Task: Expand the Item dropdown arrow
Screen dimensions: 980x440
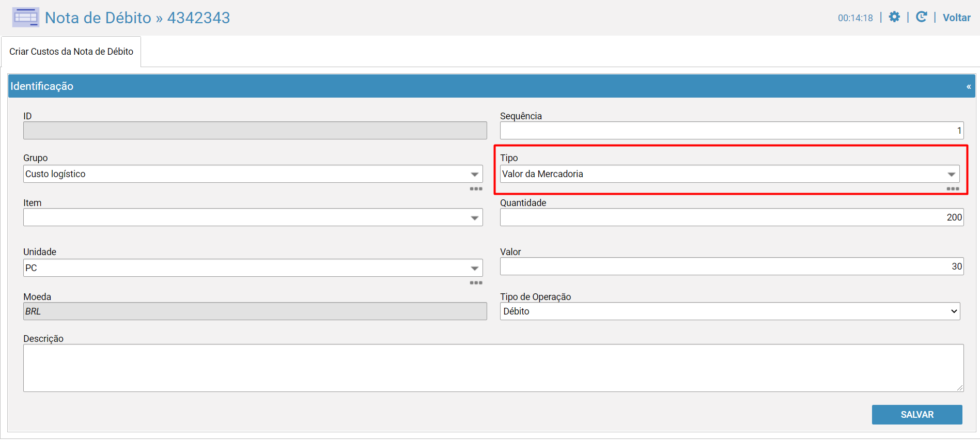Action: pyautogui.click(x=474, y=218)
